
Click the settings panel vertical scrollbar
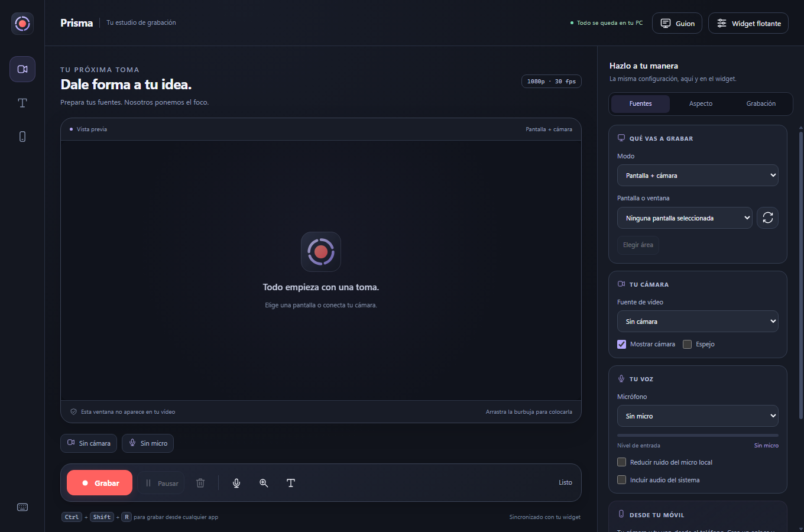point(801,275)
